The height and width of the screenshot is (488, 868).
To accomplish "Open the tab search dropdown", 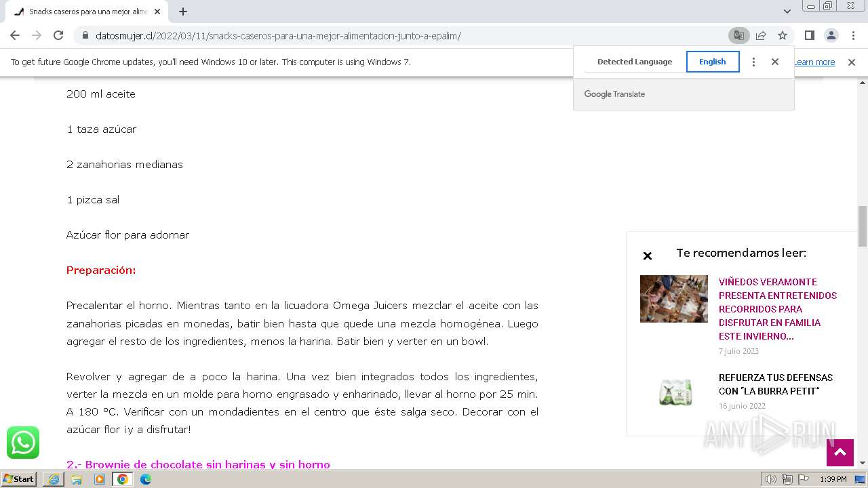I will coord(787,12).
